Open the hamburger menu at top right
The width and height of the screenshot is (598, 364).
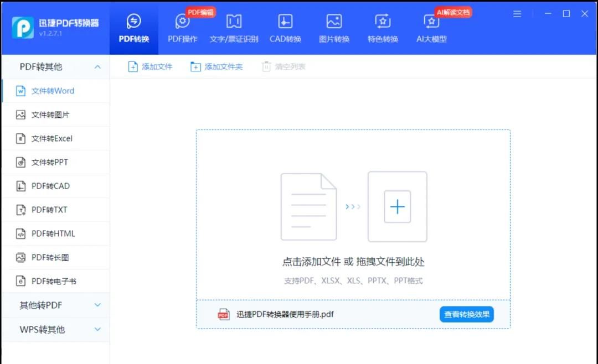(517, 13)
